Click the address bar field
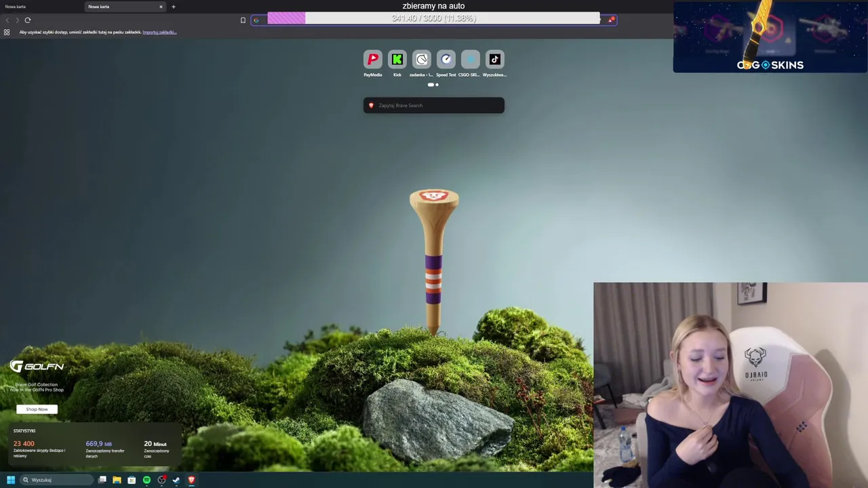868x488 pixels. pos(434,20)
